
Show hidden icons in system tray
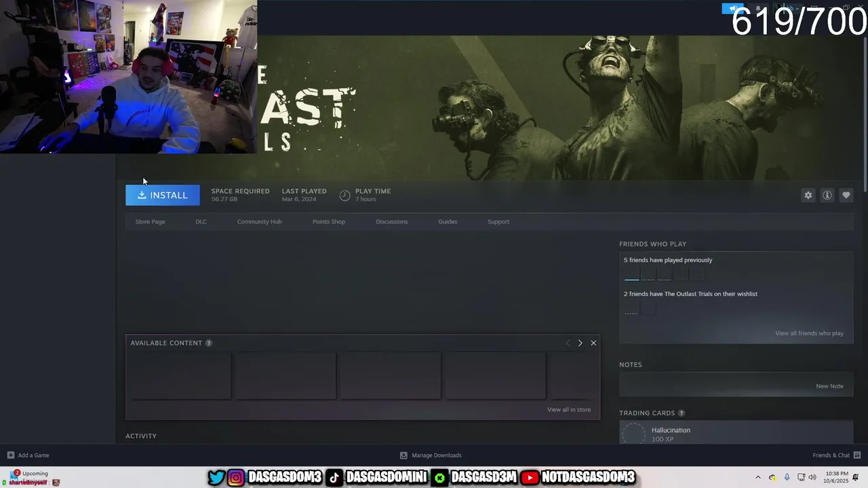pyautogui.click(x=758, y=477)
